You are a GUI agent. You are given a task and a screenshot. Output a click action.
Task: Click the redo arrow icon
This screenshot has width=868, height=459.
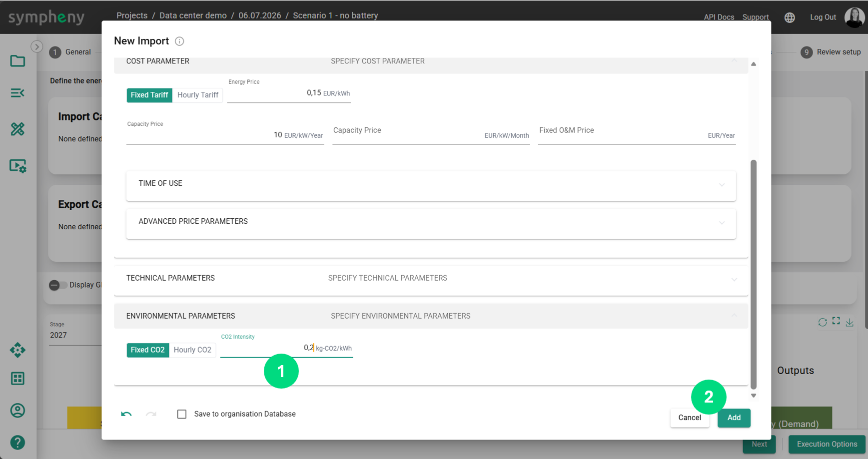pyautogui.click(x=151, y=414)
